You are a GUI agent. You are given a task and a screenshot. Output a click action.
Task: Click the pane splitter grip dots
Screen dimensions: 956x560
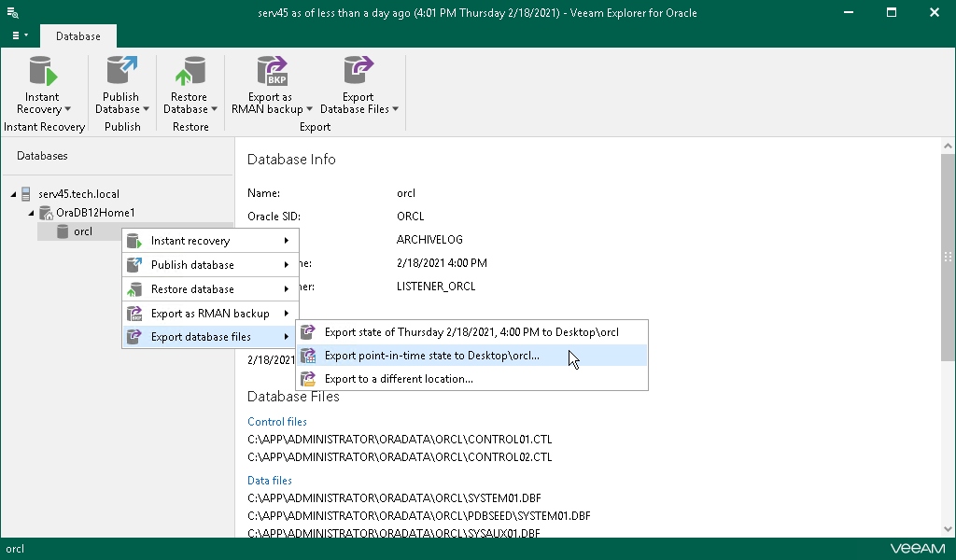click(948, 258)
